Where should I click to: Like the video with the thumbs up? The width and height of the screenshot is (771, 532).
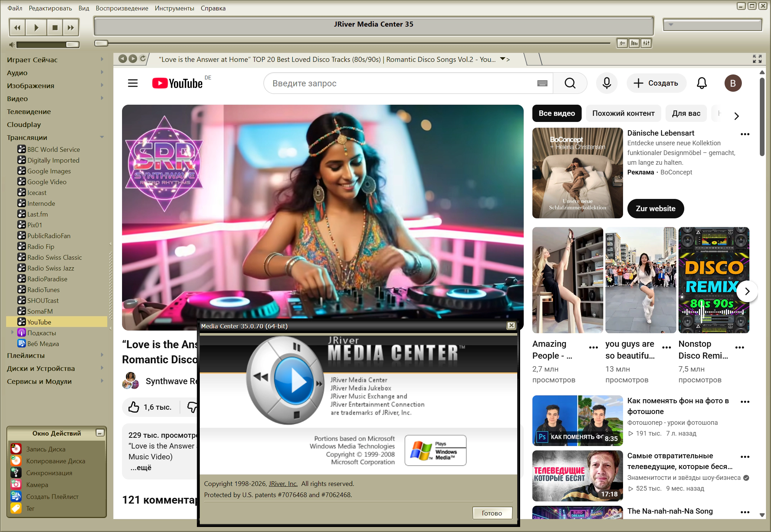[134, 407]
